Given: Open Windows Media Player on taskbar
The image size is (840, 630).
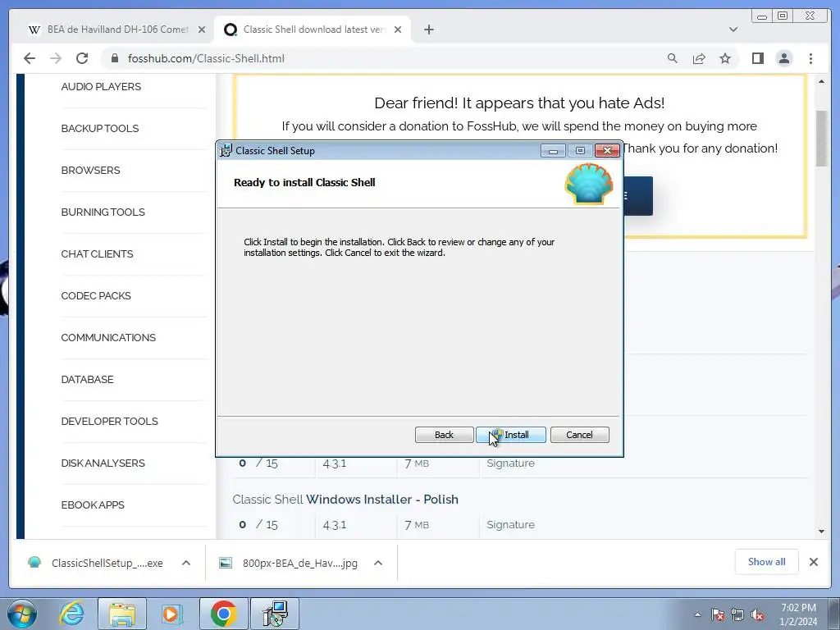Looking at the screenshot, I should [172, 614].
